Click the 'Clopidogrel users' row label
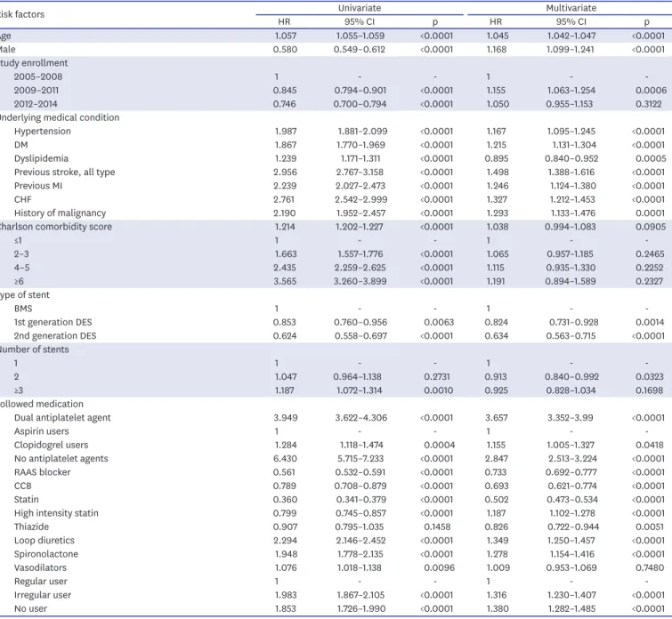The height and width of the screenshot is (619, 672). click(51, 445)
